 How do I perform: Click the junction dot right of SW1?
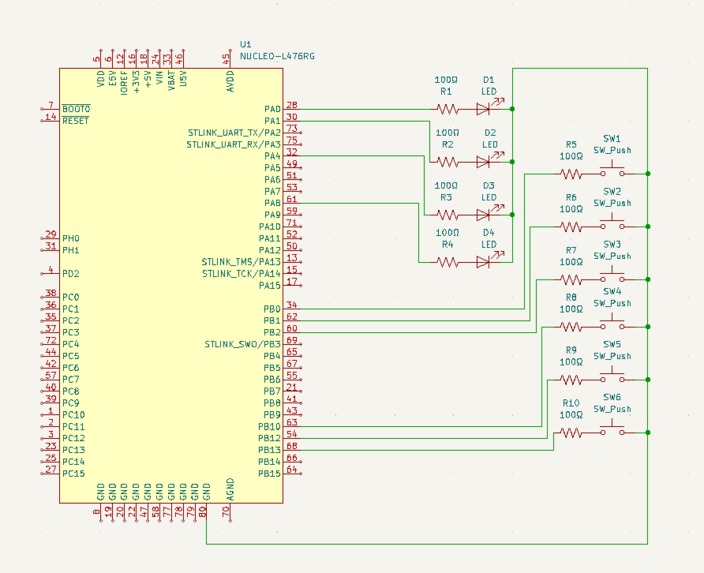648,173
